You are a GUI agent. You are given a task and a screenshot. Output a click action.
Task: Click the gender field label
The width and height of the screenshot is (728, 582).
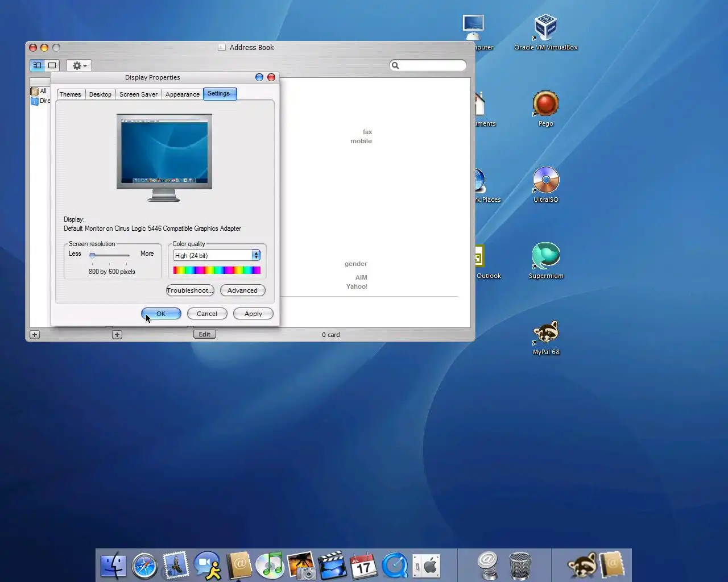[355, 264]
